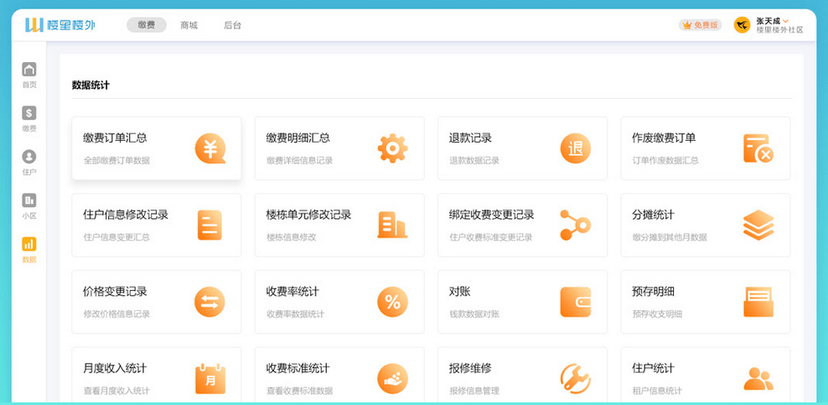The height and width of the screenshot is (405, 828).
Task: Click the voided order icon on 作废缴费订单
Action: pos(758,148)
